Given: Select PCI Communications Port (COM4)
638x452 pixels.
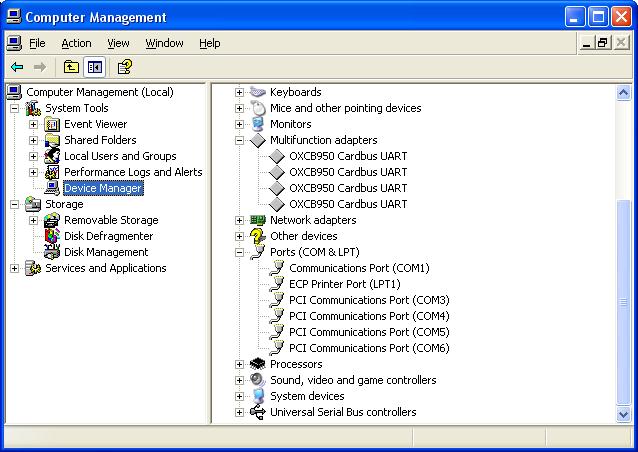Looking at the screenshot, I should tap(369, 316).
